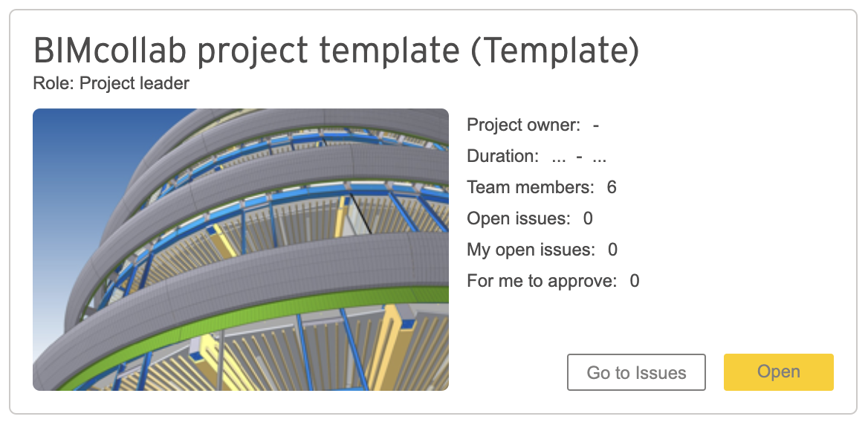Click the For me to approve count value
The image size is (868, 425).
point(635,281)
